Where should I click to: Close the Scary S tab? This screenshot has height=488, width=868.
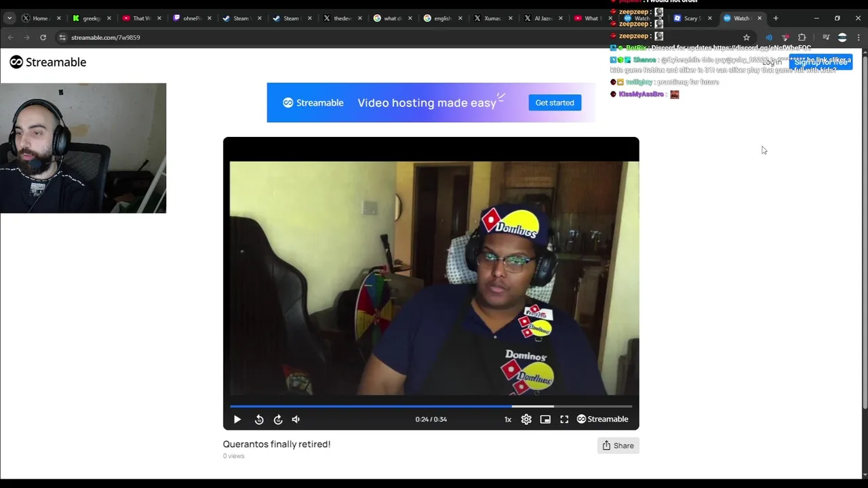point(709,18)
